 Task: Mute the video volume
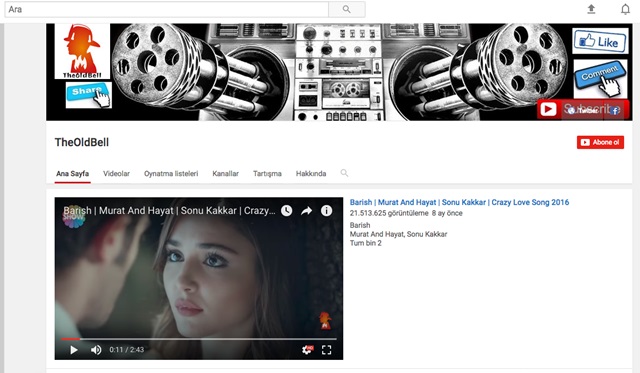tap(96, 350)
